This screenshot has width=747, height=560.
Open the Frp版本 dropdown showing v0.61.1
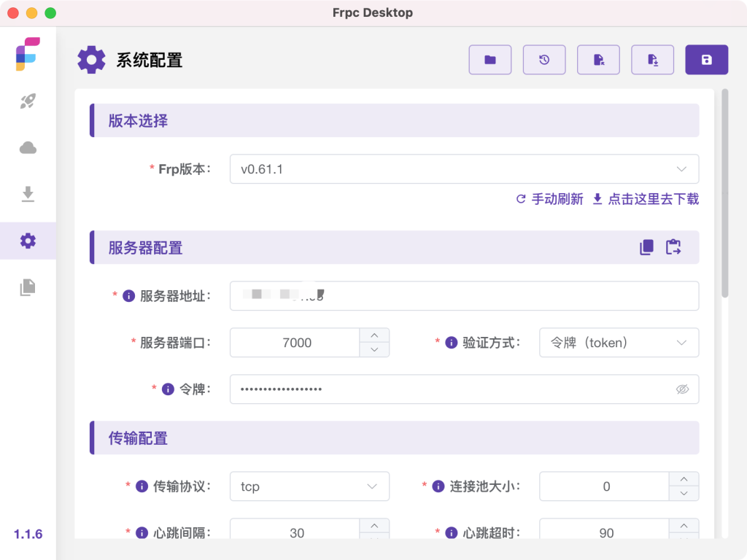(x=464, y=169)
